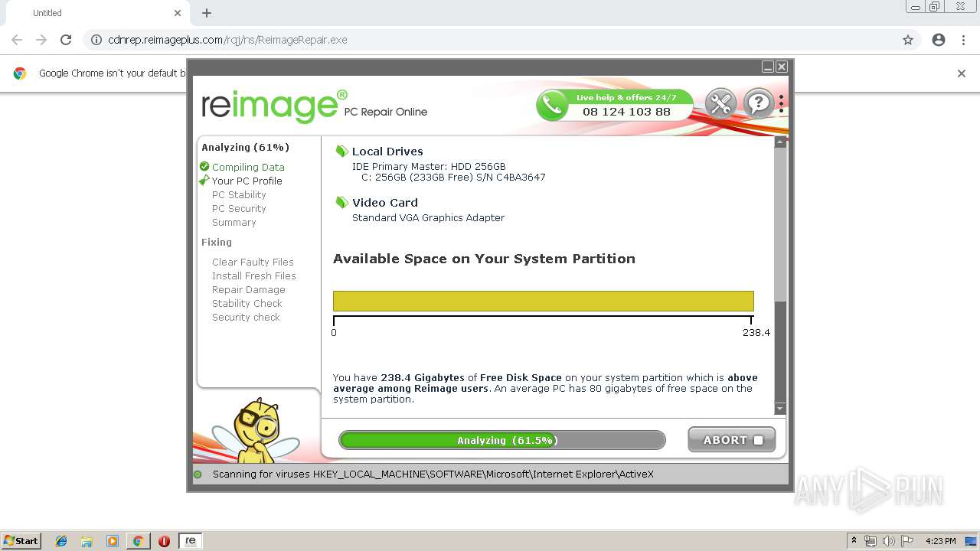Click the Reimage panel vertical scrollbar thumb
This screenshot has width=980, height=551.
780,224
